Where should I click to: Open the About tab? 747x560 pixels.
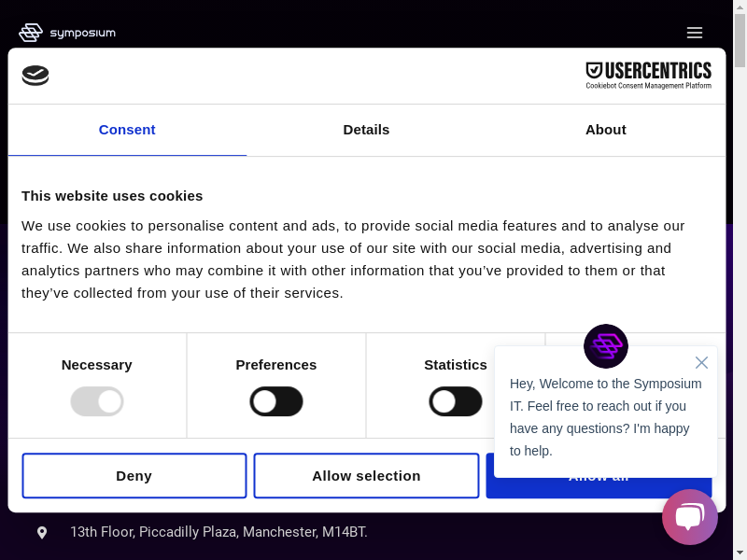pyautogui.click(x=605, y=130)
